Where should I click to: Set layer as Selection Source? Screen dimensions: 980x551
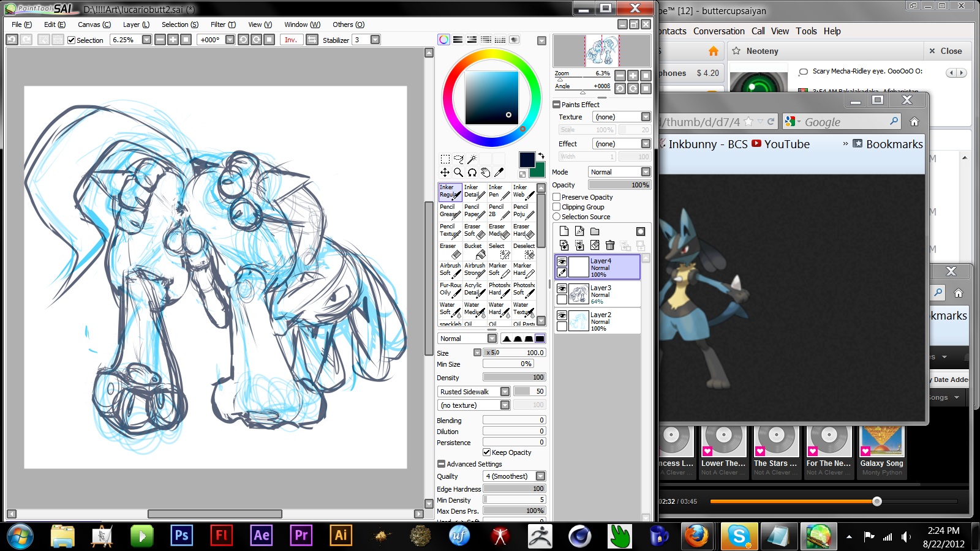pos(557,217)
